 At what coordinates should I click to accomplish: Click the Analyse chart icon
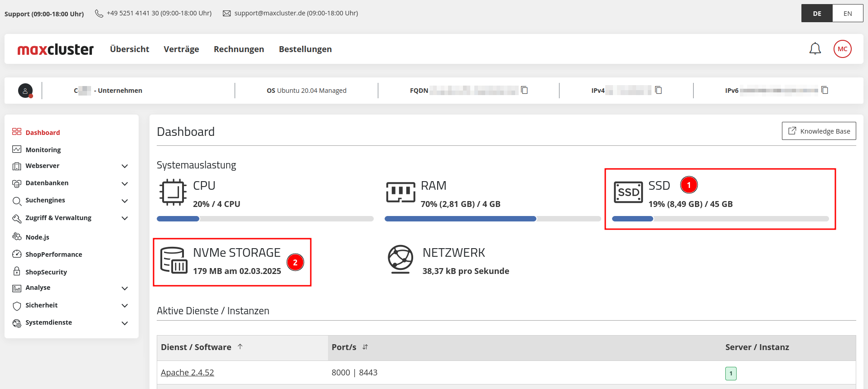(17, 288)
